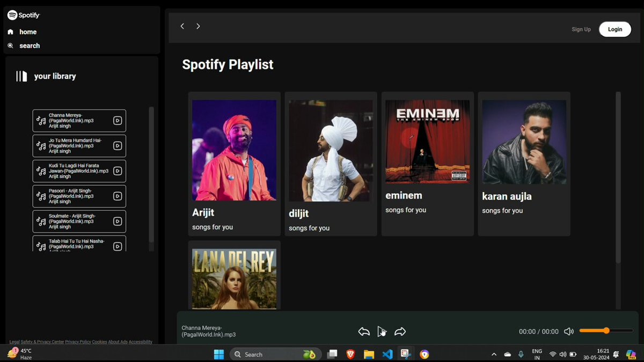Open File Explorer from taskbar
This screenshot has height=362, width=644.
tap(369, 354)
